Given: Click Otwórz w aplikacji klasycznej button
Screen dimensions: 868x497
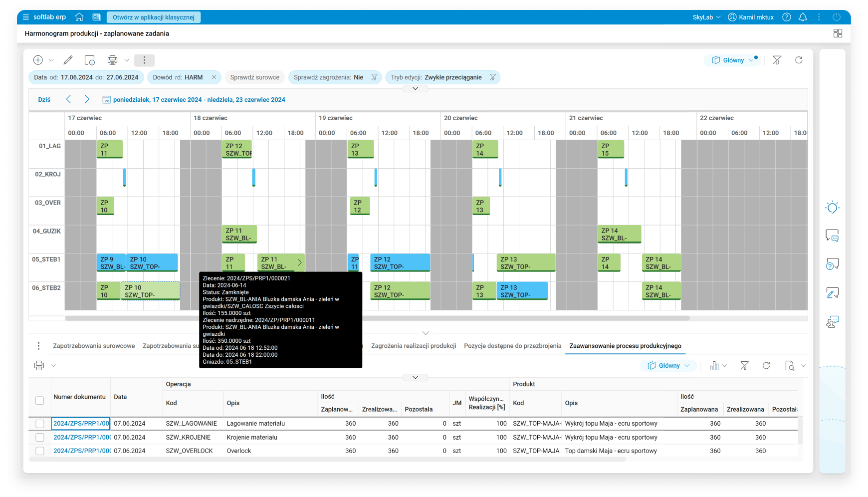Looking at the screenshot, I should coord(153,17).
